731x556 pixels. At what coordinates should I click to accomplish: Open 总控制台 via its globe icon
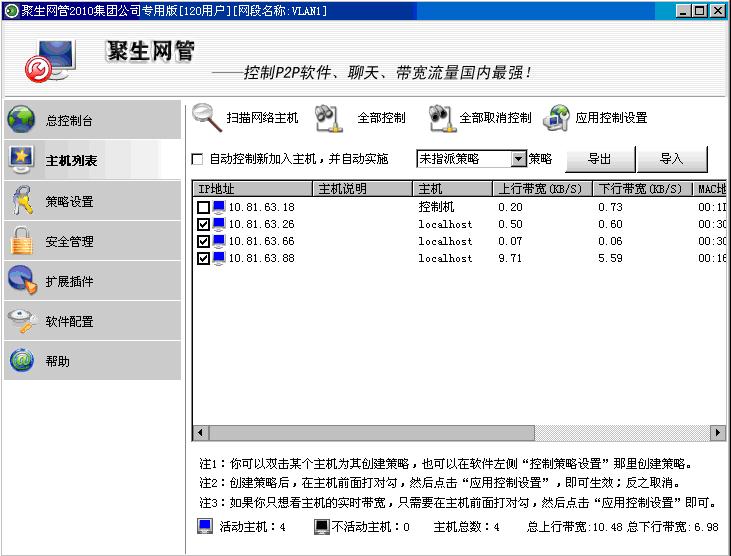[x=22, y=120]
